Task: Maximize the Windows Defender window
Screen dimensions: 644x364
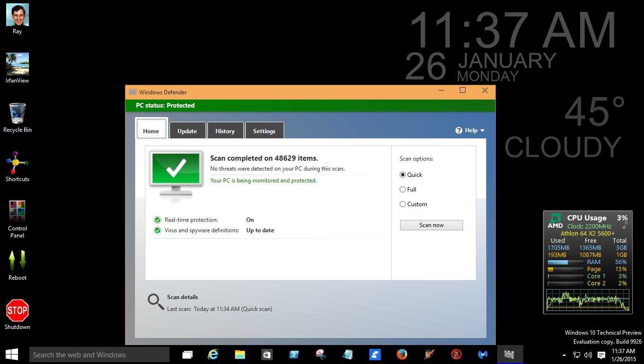Action: coord(463,91)
